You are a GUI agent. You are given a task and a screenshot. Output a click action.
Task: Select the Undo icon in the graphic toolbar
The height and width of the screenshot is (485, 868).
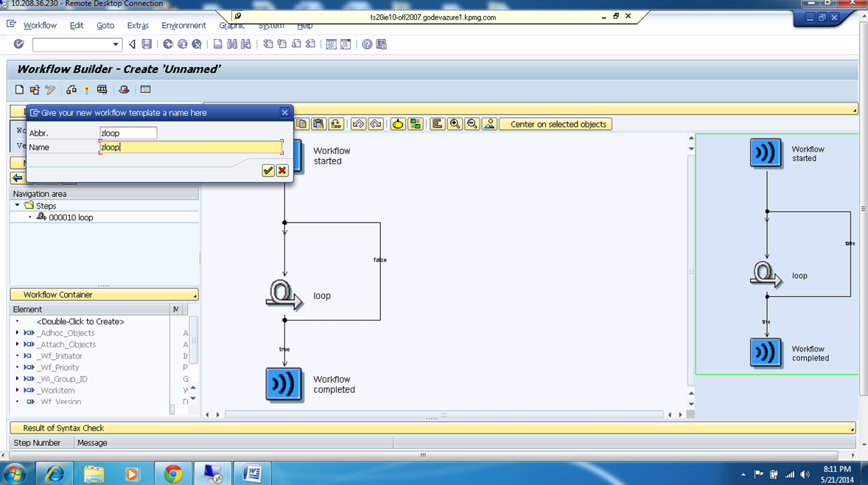(360, 124)
